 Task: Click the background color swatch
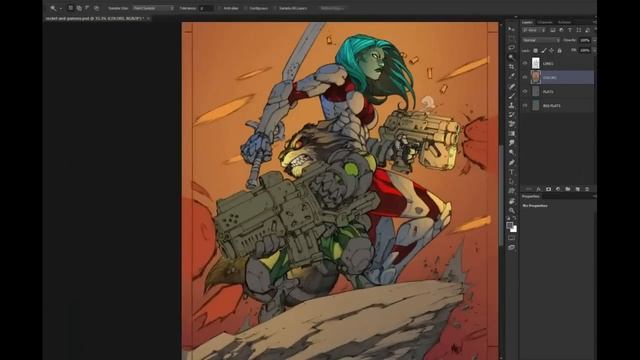point(514,229)
